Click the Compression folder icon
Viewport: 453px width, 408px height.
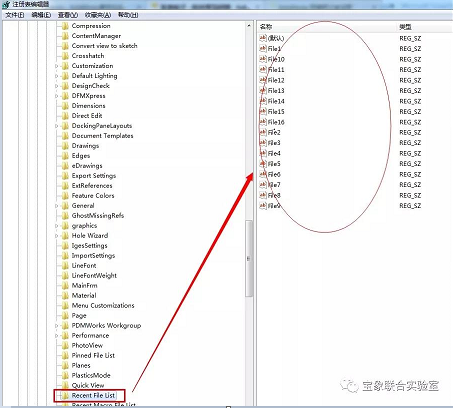point(65,26)
